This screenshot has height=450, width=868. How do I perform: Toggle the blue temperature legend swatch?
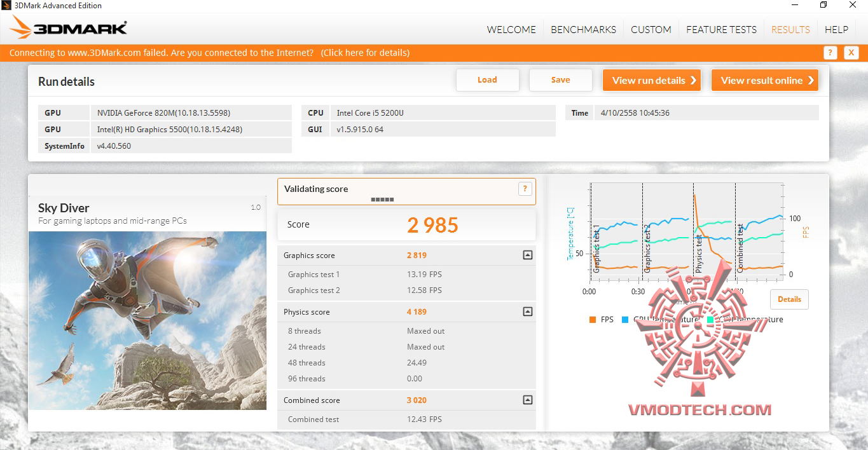pos(625,320)
